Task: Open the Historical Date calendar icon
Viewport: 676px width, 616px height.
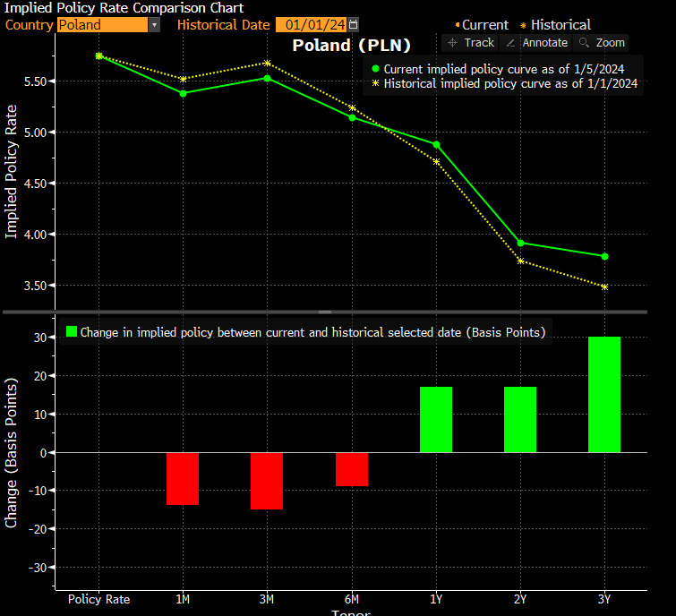Action: pos(353,24)
